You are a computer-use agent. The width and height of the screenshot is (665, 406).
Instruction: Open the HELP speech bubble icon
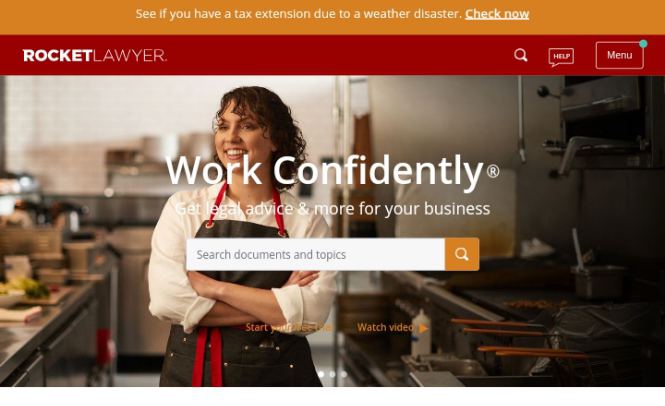561,57
